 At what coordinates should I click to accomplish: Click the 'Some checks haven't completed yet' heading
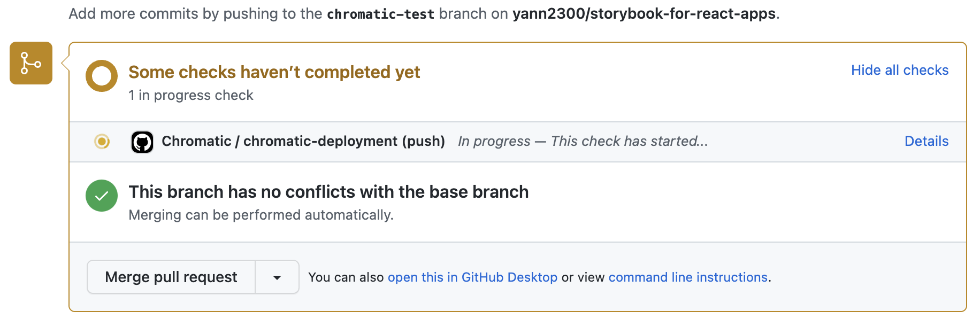pyautogui.click(x=274, y=72)
